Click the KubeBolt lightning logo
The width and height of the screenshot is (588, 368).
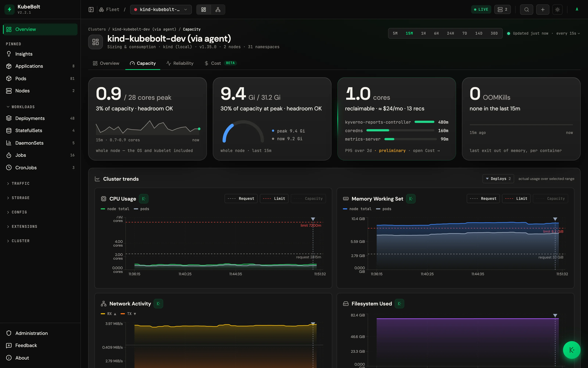pos(10,10)
